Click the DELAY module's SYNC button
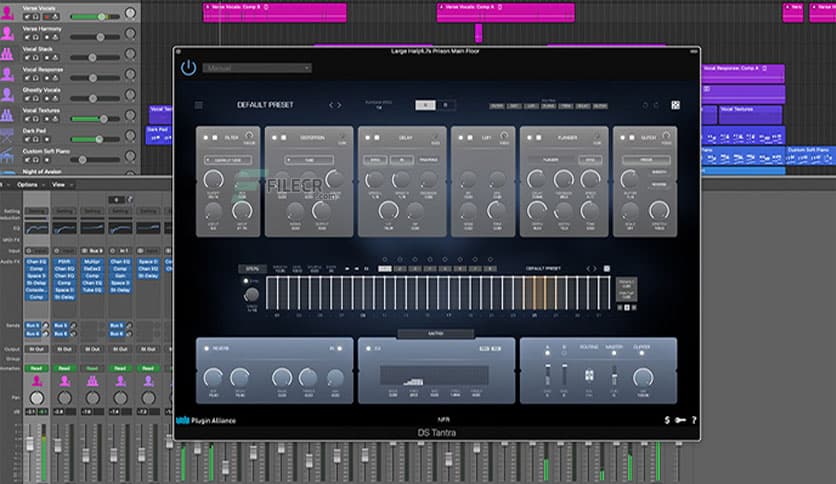 pyautogui.click(x=375, y=160)
